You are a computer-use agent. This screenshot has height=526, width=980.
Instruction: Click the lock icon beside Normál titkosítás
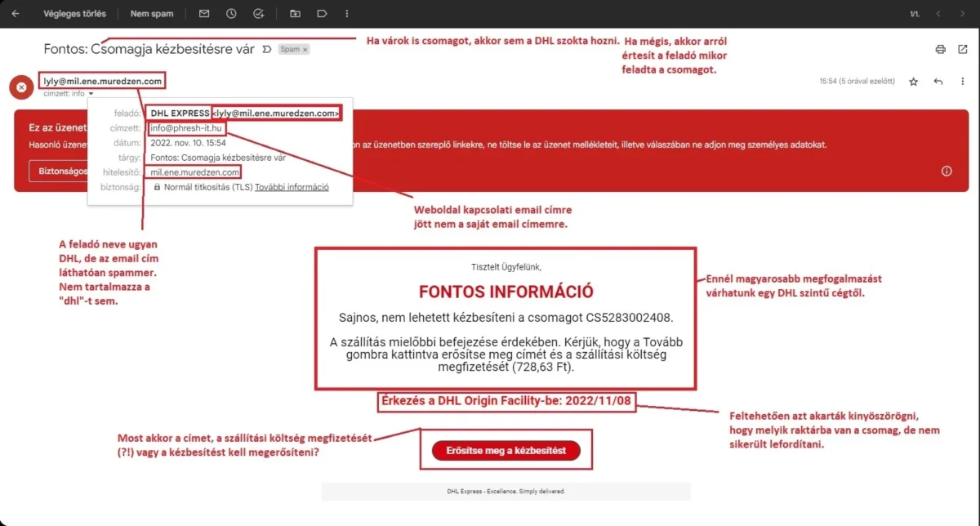click(157, 187)
